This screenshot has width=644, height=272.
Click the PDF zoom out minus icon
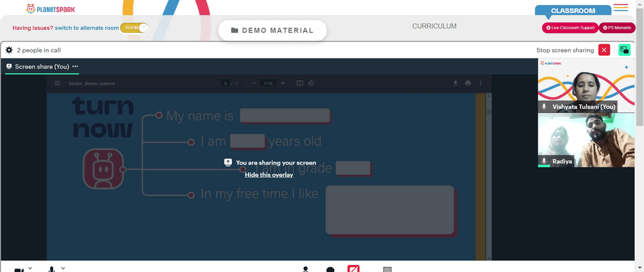click(x=254, y=84)
